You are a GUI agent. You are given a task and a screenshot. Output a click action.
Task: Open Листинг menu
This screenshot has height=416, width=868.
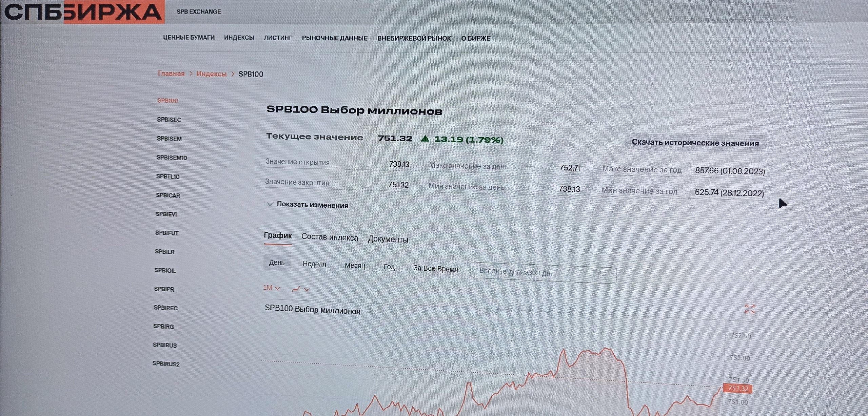(x=278, y=38)
